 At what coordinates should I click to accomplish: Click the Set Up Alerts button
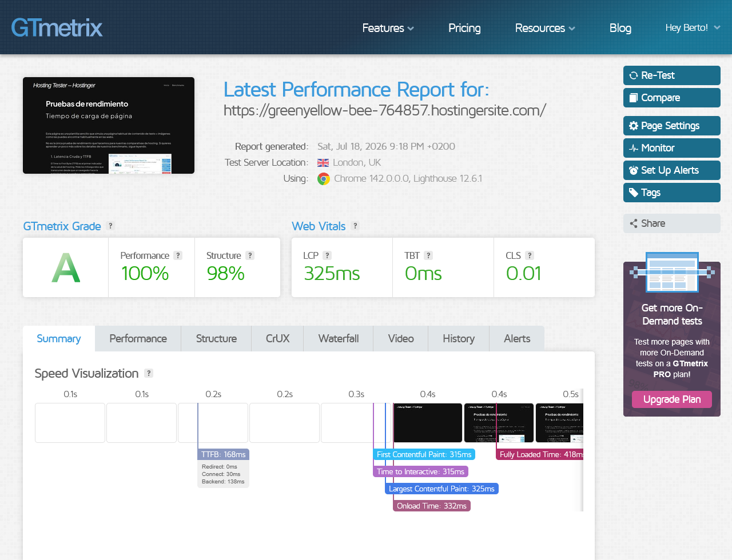click(672, 170)
